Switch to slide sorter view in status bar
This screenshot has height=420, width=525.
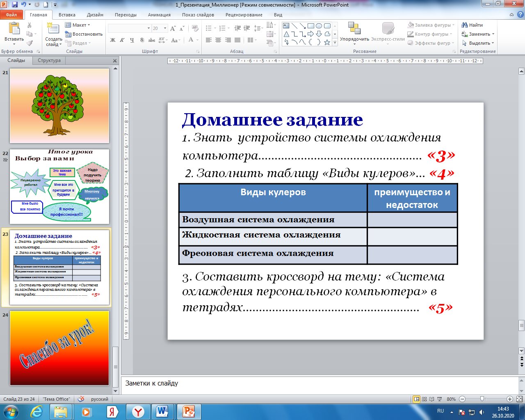(x=425, y=399)
